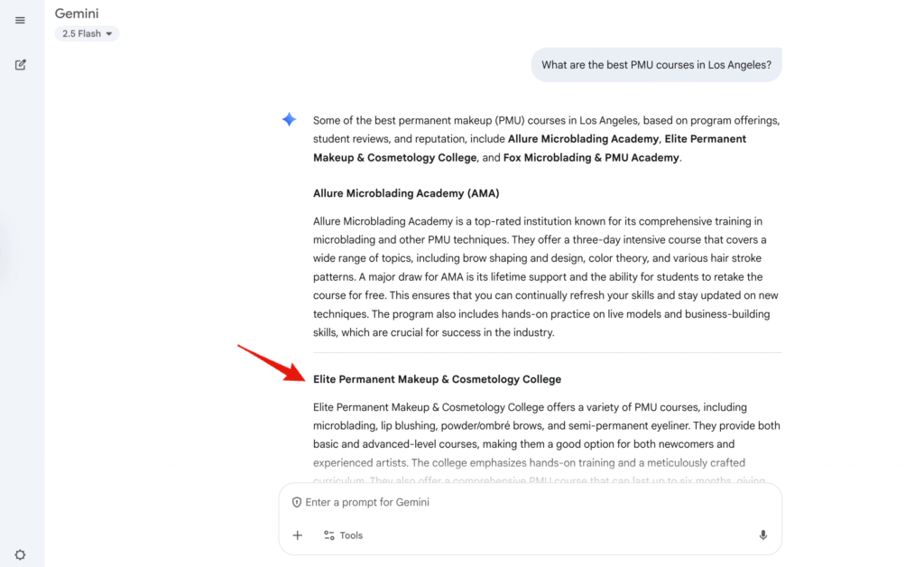Open the Tools menu in prompt bar
This screenshot has height=567, width=924.
343,535
